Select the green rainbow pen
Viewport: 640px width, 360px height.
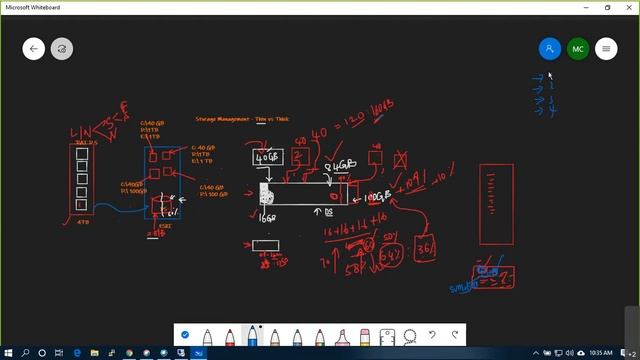320,337
